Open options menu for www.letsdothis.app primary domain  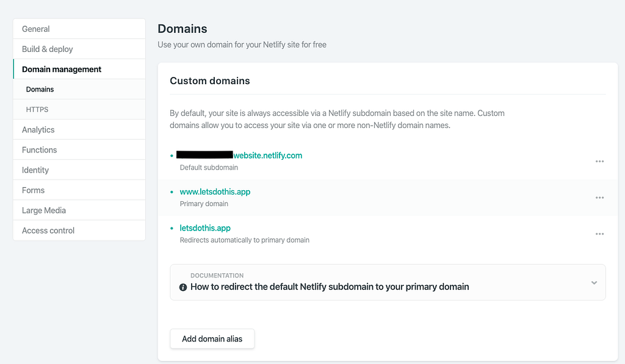599,198
